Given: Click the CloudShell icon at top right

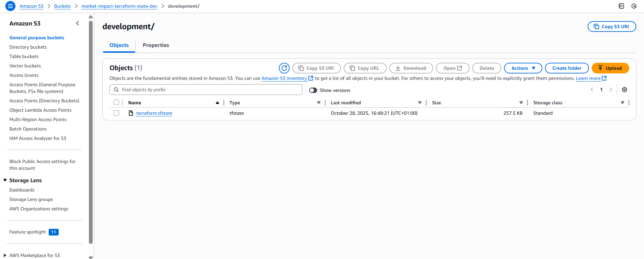Looking at the screenshot, I should (x=622, y=6).
